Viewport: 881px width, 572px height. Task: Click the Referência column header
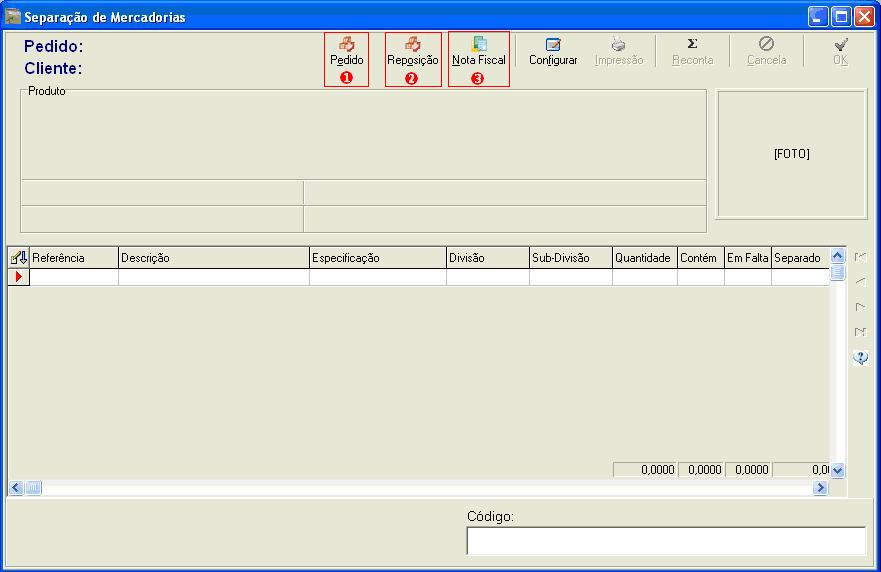tap(74, 258)
